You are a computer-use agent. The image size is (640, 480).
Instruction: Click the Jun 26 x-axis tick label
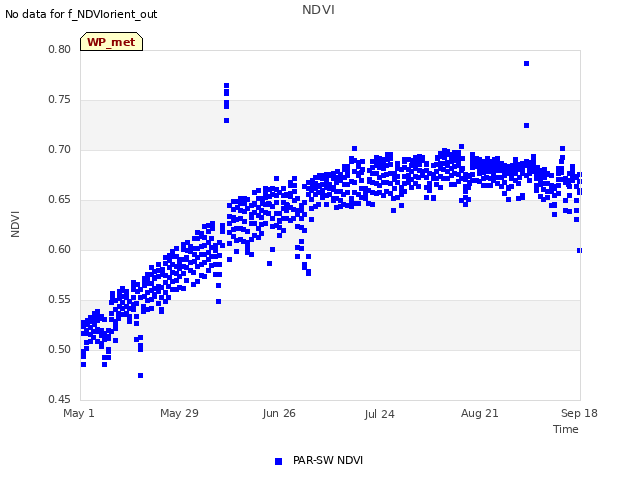279,413
